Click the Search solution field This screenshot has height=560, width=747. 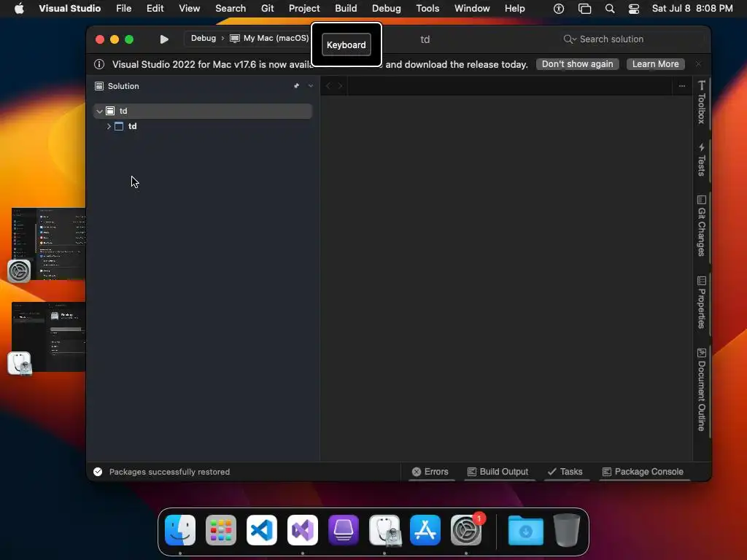click(x=632, y=39)
